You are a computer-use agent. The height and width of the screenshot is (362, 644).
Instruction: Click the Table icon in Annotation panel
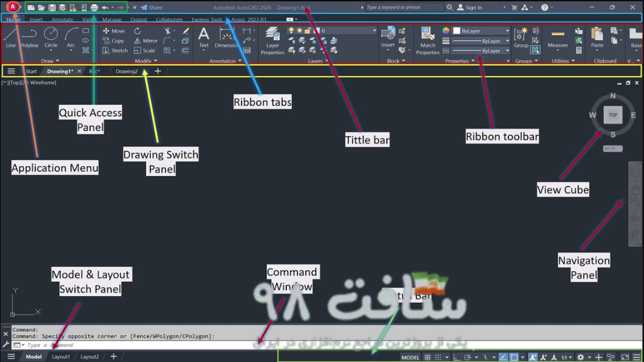point(247,50)
